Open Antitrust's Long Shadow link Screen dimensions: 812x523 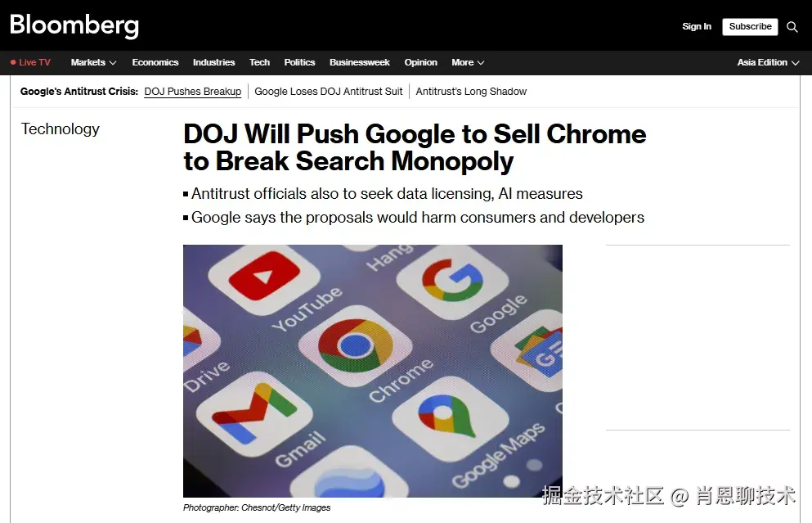(471, 92)
